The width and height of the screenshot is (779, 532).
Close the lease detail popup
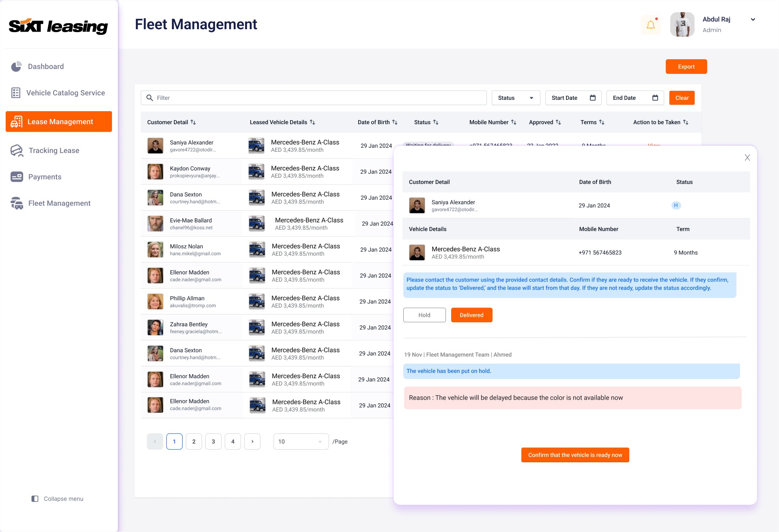(747, 157)
